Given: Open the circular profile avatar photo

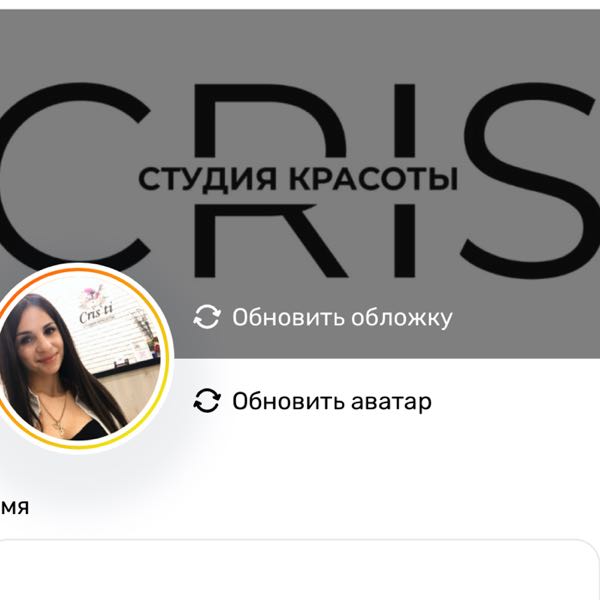Looking at the screenshot, I should (x=78, y=359).
